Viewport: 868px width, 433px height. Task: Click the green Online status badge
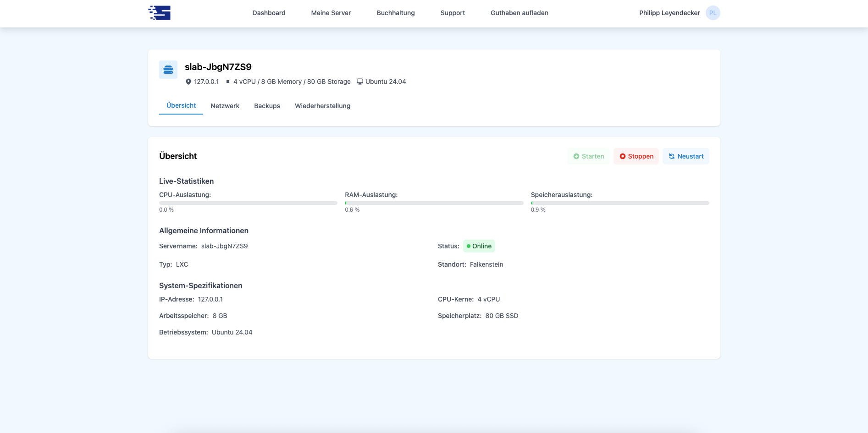tap(479, 246)
